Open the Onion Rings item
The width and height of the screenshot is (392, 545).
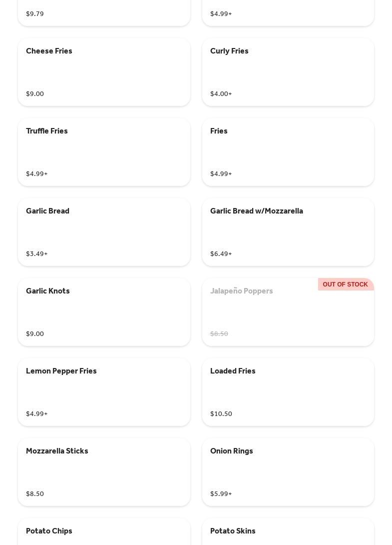click(288, 472)
